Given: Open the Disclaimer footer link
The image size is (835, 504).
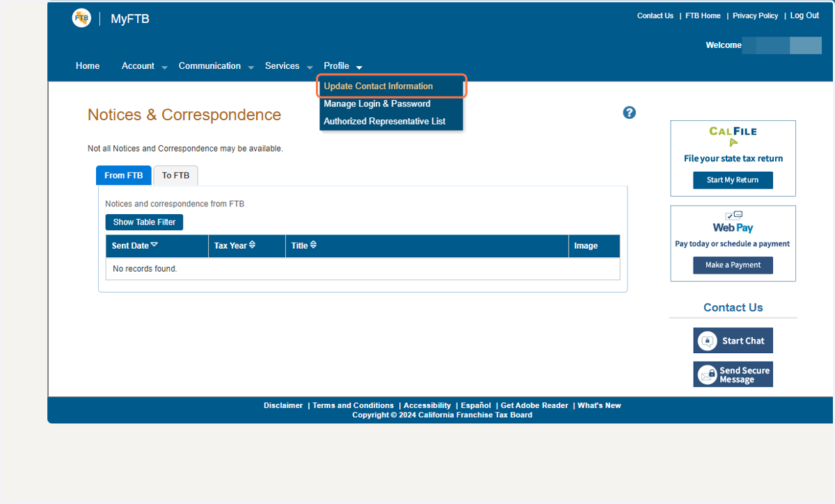Looking at the screenshot, I should [283, 405].
